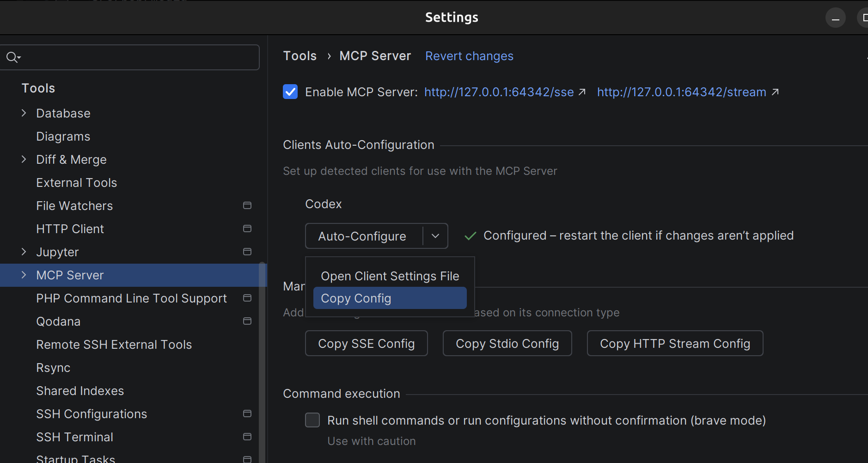Viewport: 868px width, 463px height.
Task: Click the settings sidebar vertical scrollbar
Action: point(262,361)
